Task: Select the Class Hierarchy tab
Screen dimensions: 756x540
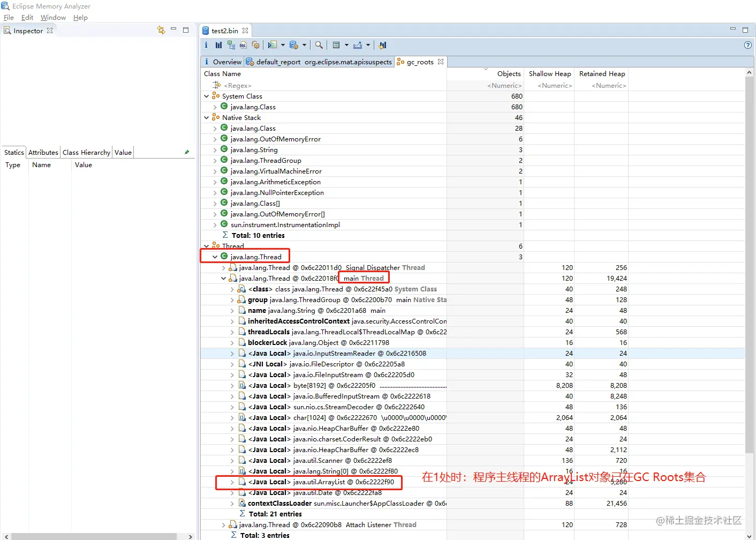Action: (86, 152)
